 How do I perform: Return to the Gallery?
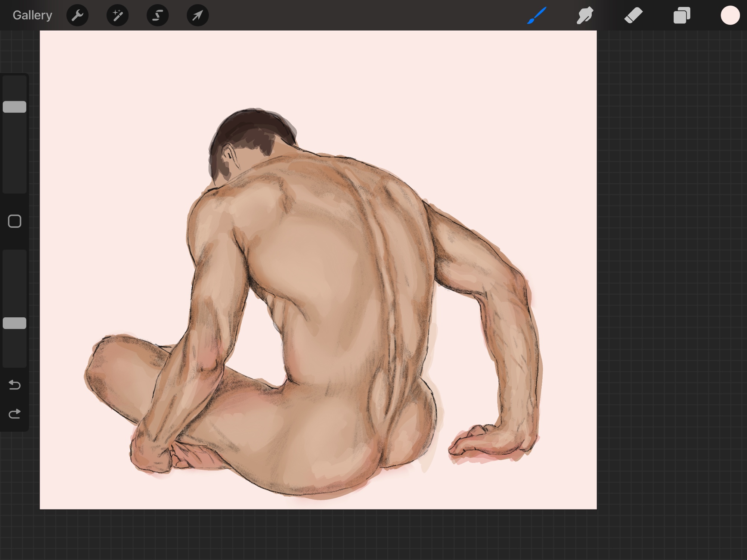click(32, 15)
